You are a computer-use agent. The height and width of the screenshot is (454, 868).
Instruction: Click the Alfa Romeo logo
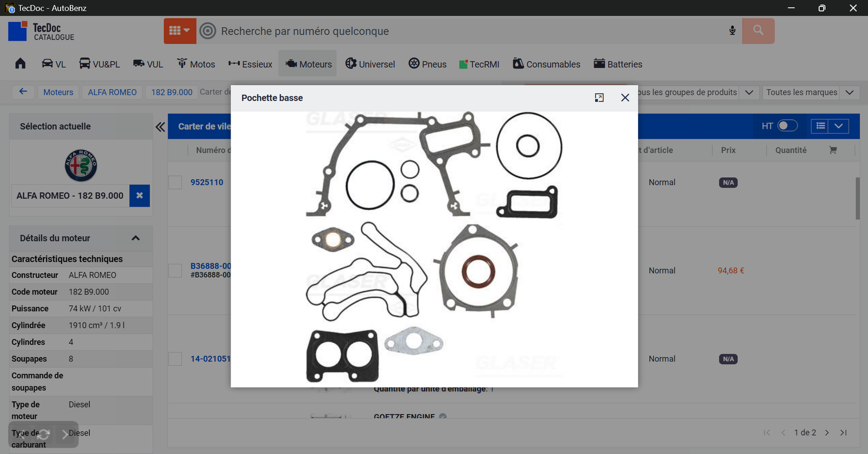(x=81, y=165)
